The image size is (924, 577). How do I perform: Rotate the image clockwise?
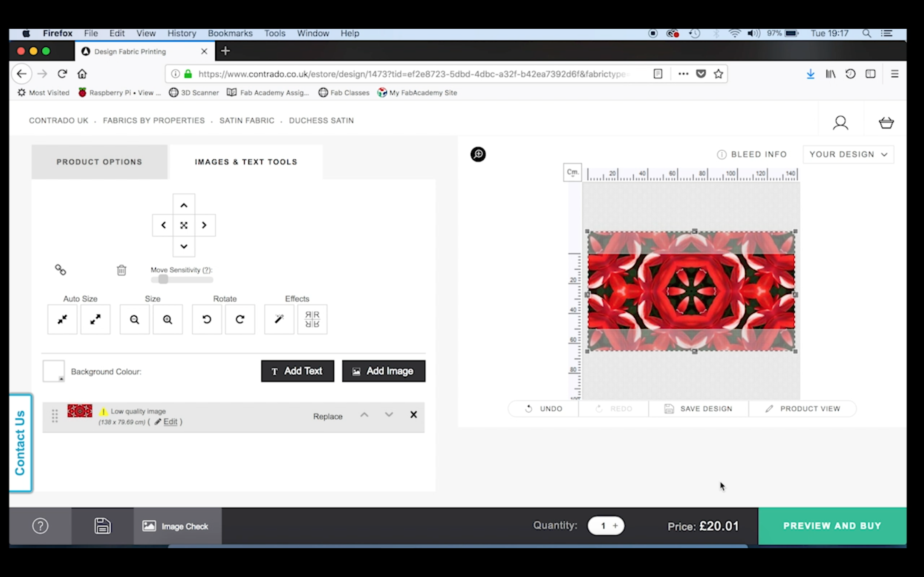click(x=240, y=319)
